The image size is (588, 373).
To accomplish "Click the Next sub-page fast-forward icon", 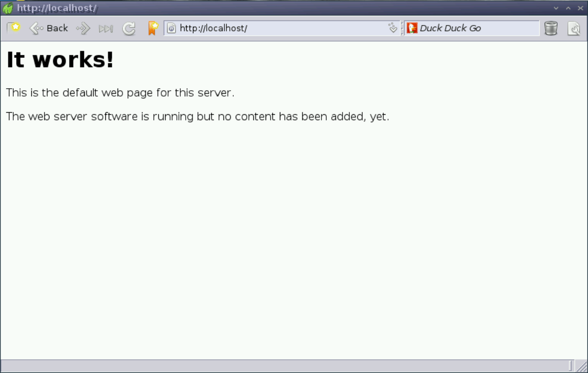I will tap(106, 28).
